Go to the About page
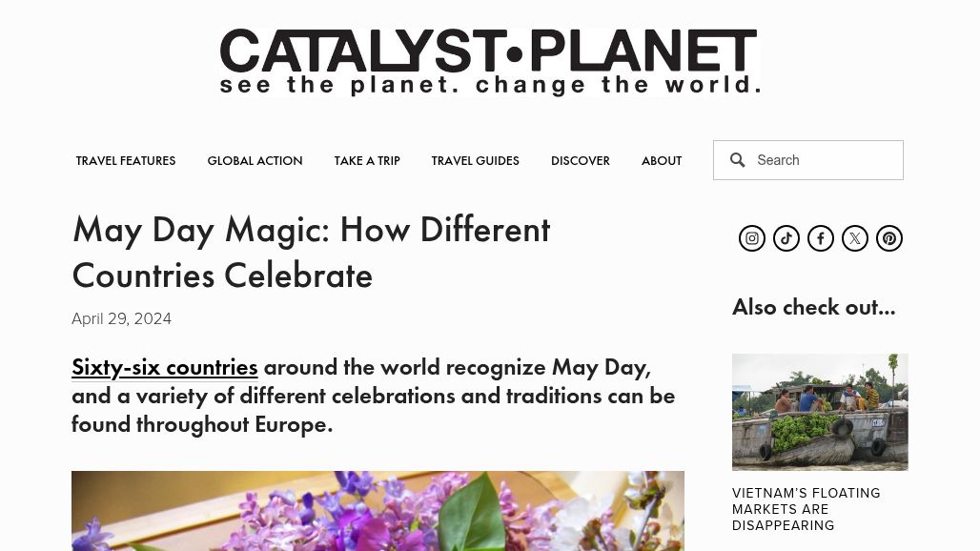 tap(661, 161)
